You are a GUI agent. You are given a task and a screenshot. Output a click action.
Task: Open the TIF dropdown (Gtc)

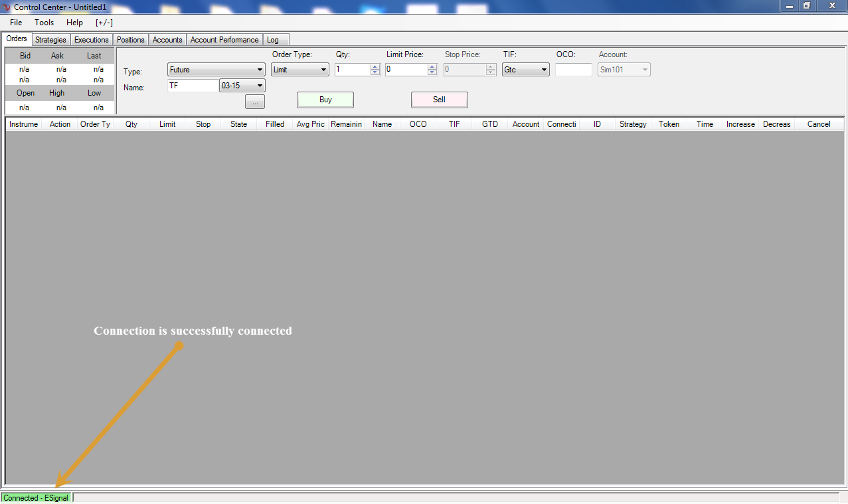click(526, 70)
